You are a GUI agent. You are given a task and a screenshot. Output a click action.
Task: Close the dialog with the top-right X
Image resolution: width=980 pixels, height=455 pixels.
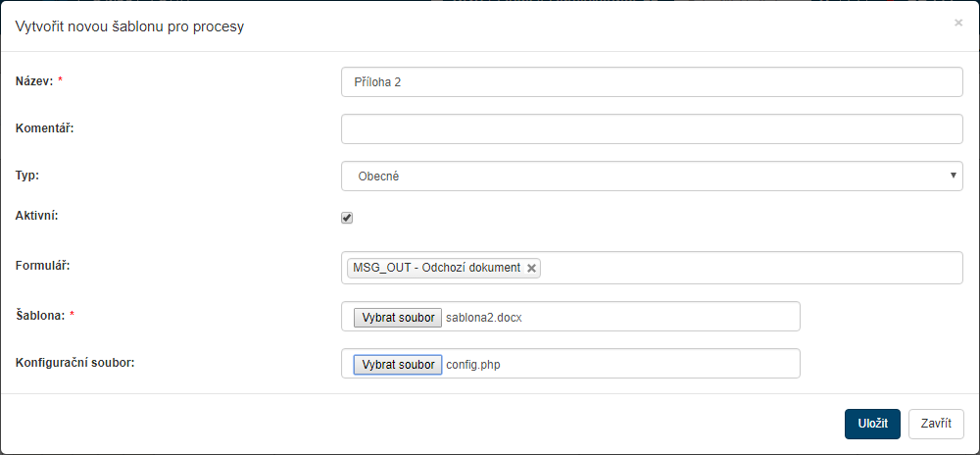[x=958, y=23]
